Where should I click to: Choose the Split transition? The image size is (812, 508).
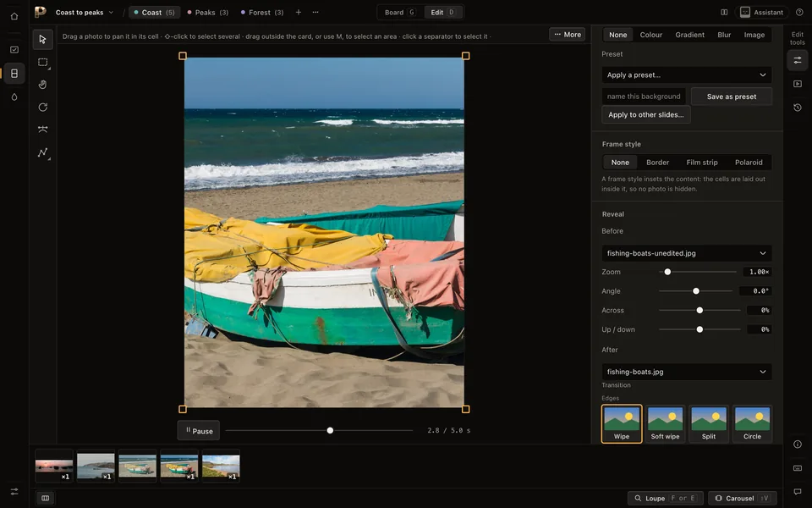point(709,424)
